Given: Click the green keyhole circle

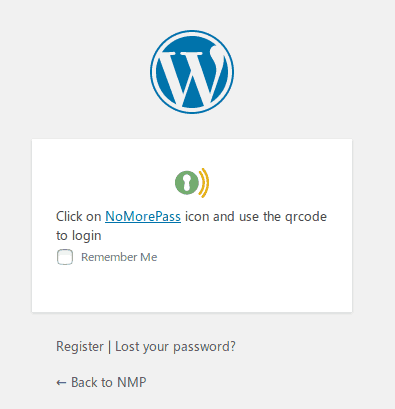Looking at the screenshot, I should 187,183.
